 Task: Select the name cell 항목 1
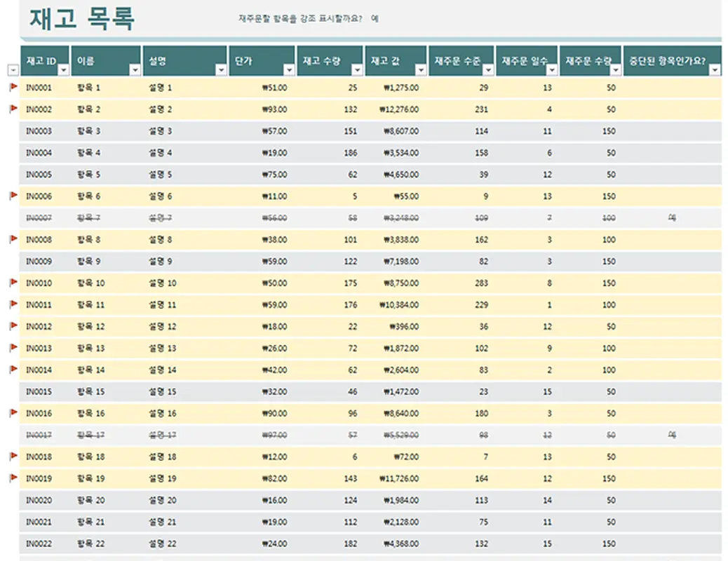pos(88,88)
